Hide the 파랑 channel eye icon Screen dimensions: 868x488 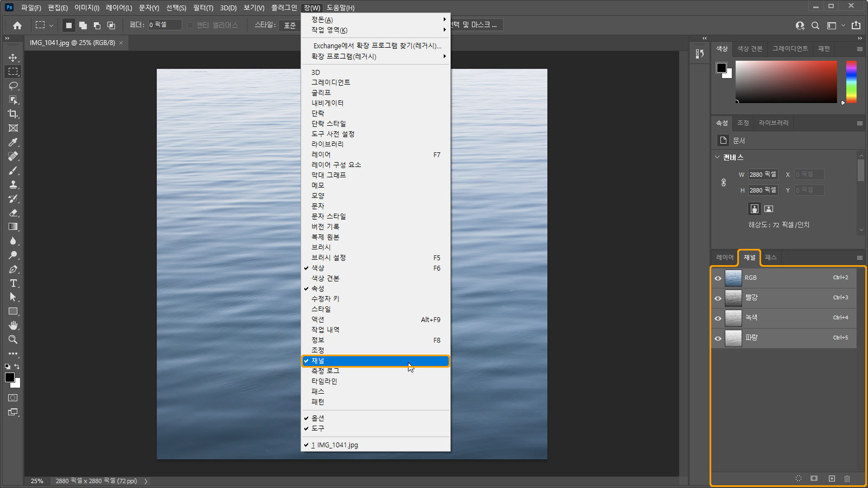pos(718,338)
